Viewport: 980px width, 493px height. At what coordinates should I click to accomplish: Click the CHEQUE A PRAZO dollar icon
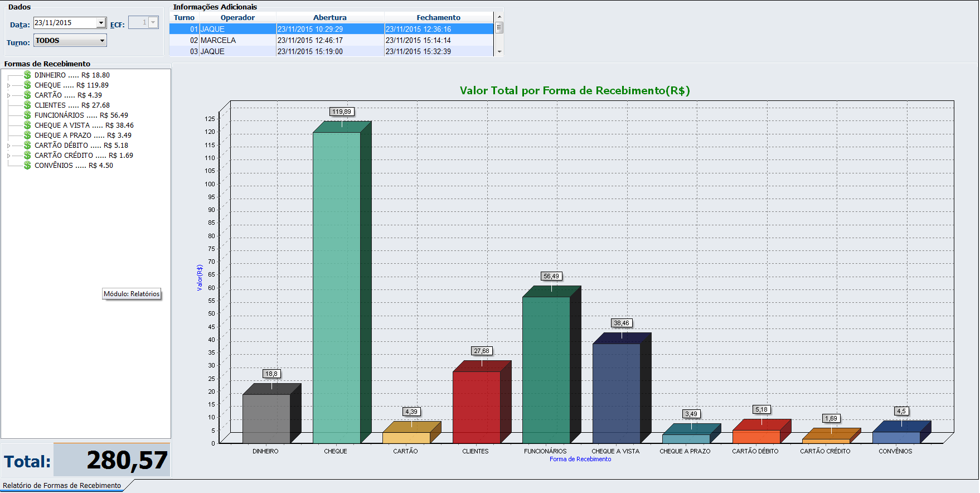[x=27, y=136]
